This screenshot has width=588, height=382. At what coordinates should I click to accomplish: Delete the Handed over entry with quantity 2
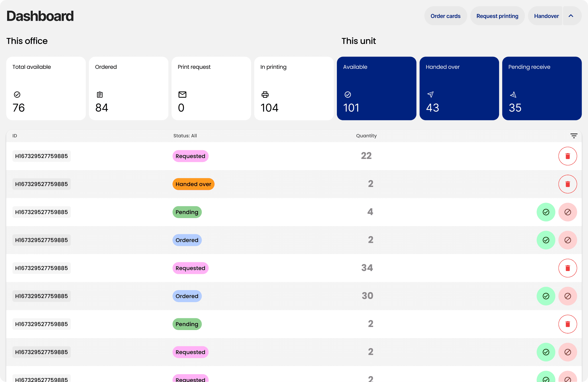[568, 184]
